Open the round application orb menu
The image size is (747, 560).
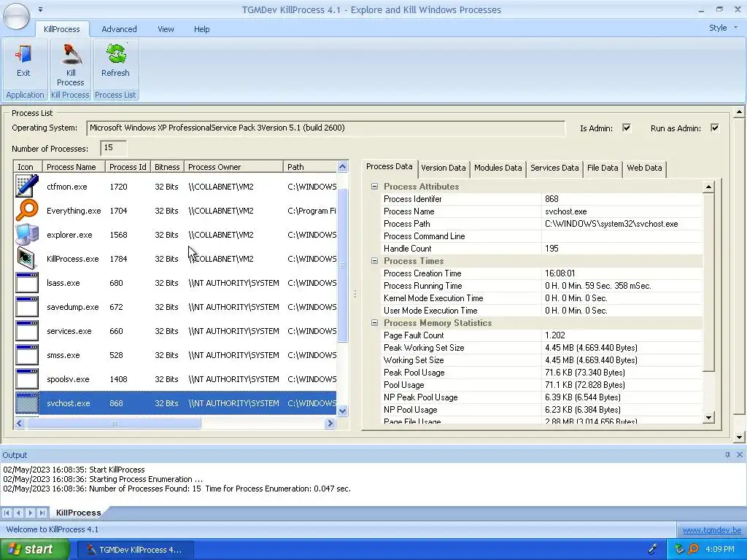16,16
